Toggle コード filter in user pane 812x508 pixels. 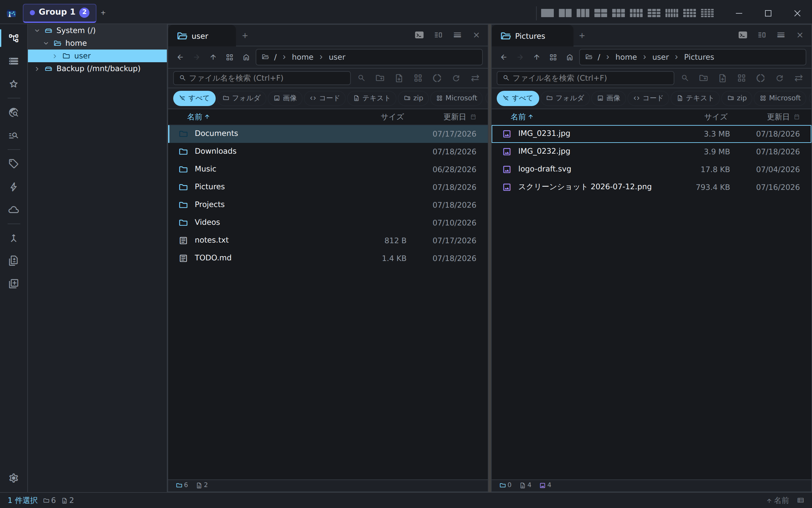[x=325, y=98]
